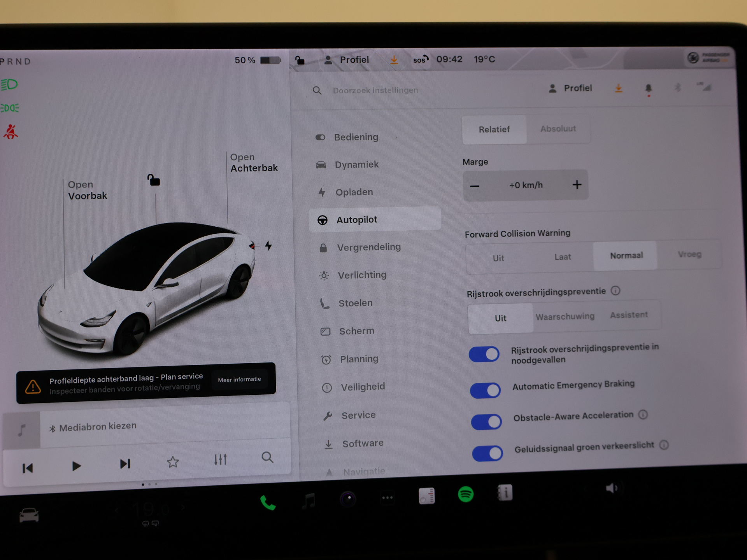Viewport: 747px width, 560px height.
Task: Tap the unlock padlock above the car
Action: (153, 180)
